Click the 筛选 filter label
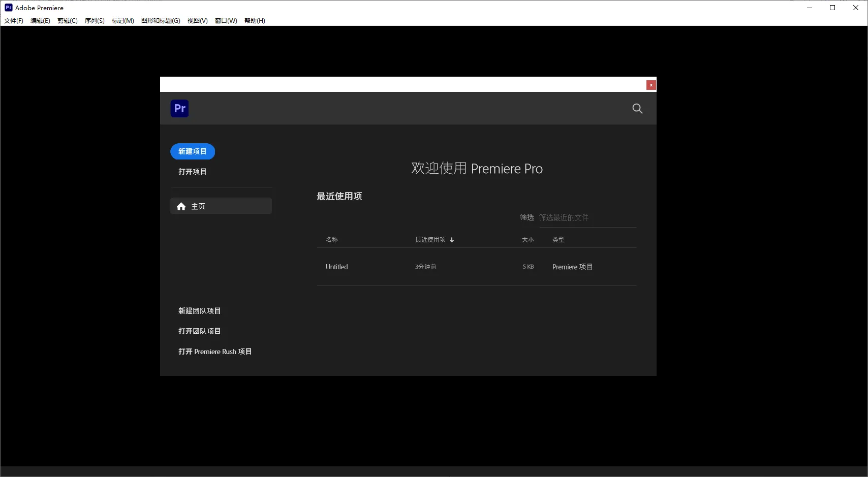 (x=527, y=217)
